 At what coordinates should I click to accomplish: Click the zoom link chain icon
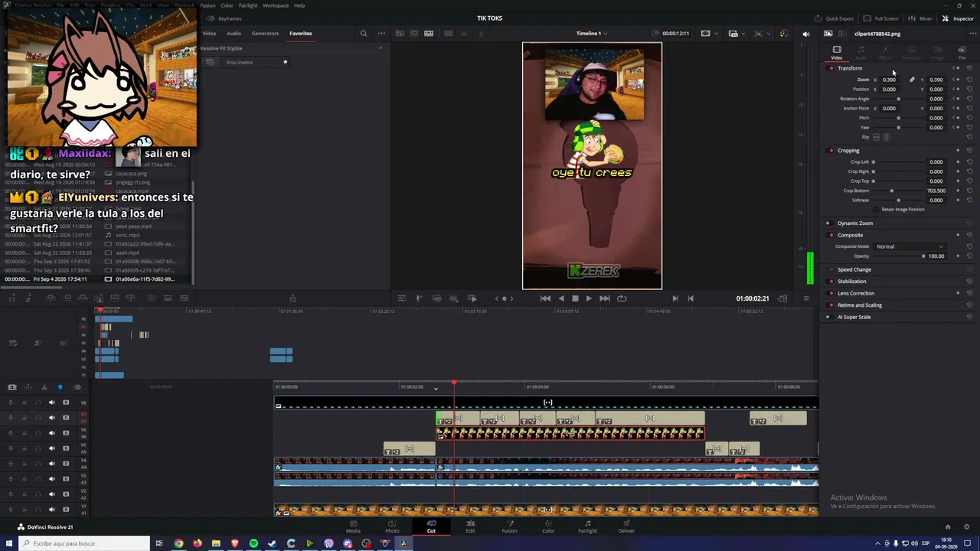pyautogui.click(x=912, y=80)
